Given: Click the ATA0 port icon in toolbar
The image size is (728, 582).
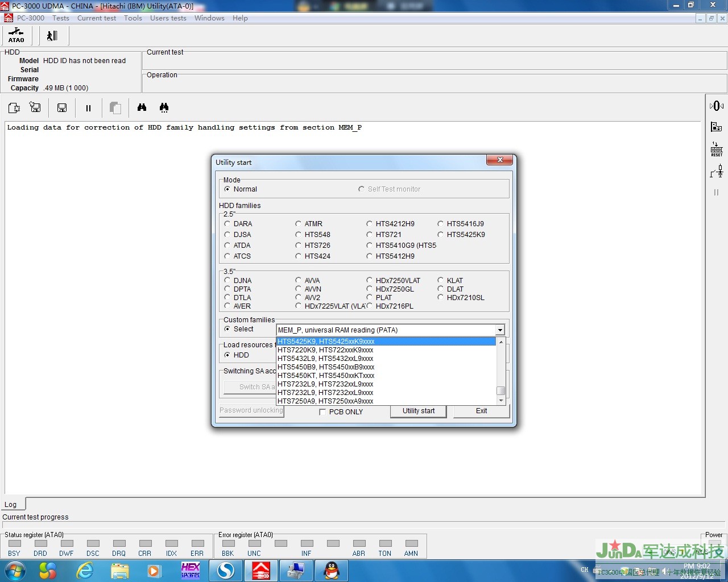Looking at the screenshot, I should tap(16, 36).
